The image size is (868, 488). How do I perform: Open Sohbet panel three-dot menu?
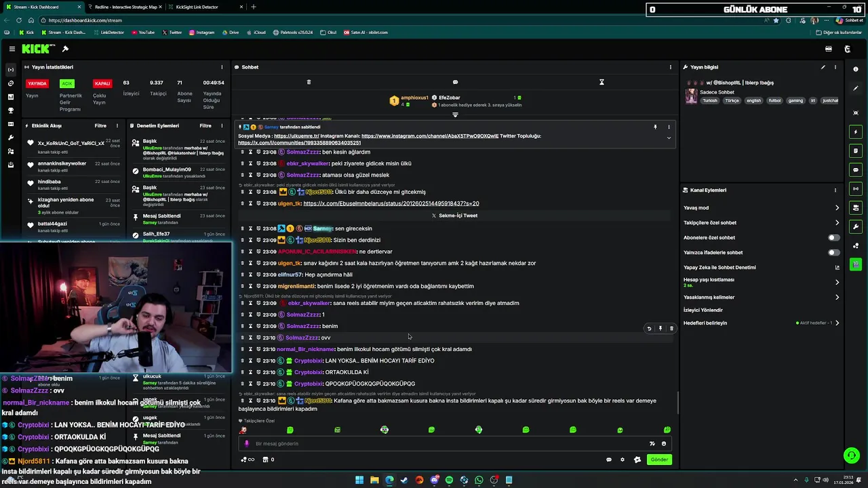[x=671, y=67]
